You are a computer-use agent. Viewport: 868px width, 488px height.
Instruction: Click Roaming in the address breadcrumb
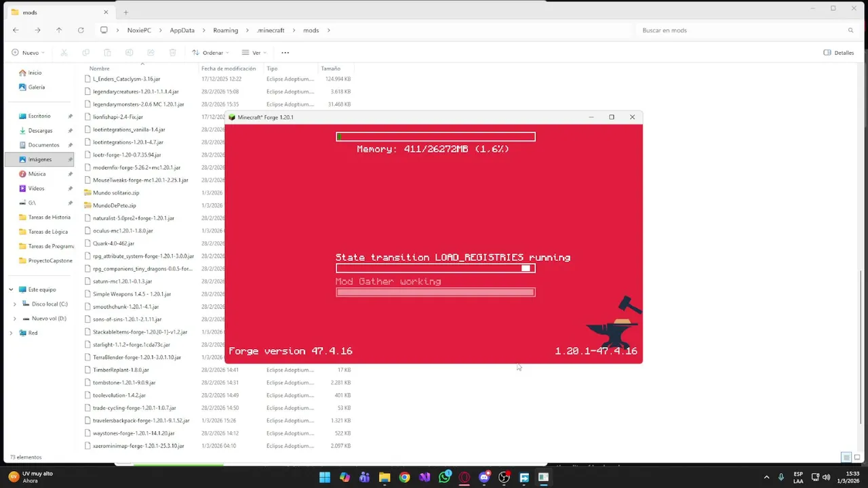226,30
